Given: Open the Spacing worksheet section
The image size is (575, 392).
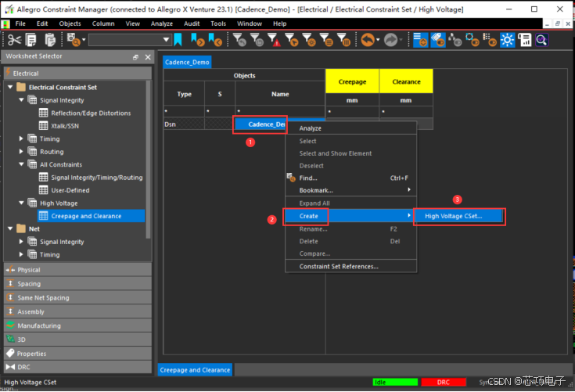Looking at the screenshot, I should point(77,284).
